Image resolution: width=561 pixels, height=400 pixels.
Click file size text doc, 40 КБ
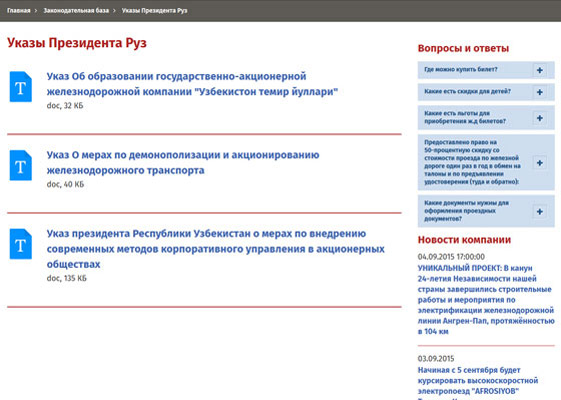pos(65,185)
